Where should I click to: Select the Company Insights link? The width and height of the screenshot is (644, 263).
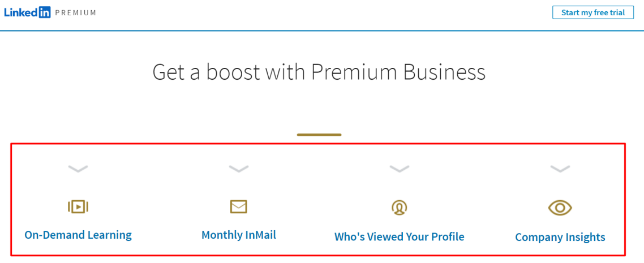[x=560, y=237]
